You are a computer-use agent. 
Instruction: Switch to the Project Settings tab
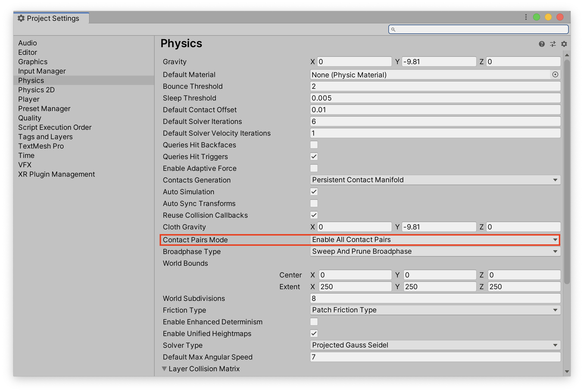point(53,18)
